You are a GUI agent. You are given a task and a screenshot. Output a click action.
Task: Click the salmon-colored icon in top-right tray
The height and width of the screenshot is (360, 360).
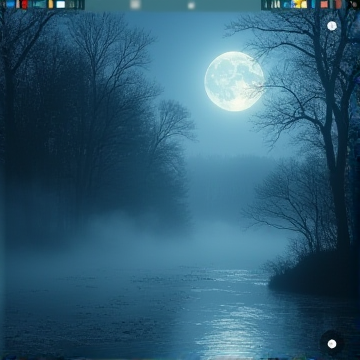[324, 4]
